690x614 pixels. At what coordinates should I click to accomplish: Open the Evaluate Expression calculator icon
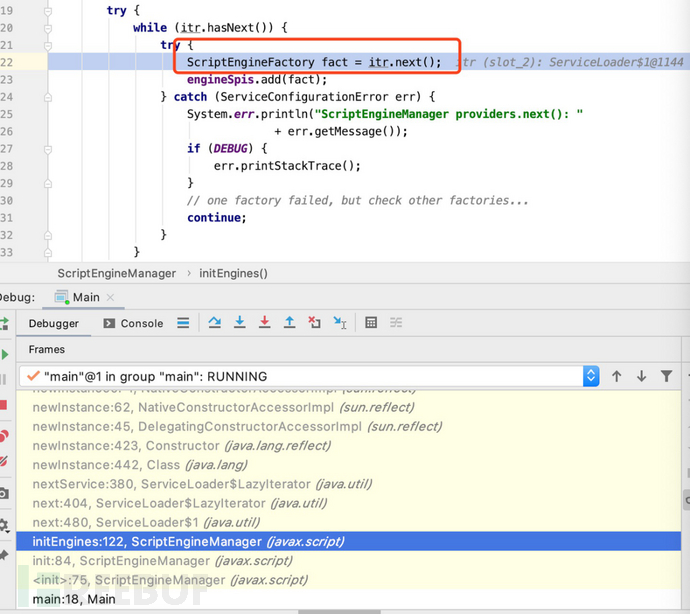(x=371, y=323)
